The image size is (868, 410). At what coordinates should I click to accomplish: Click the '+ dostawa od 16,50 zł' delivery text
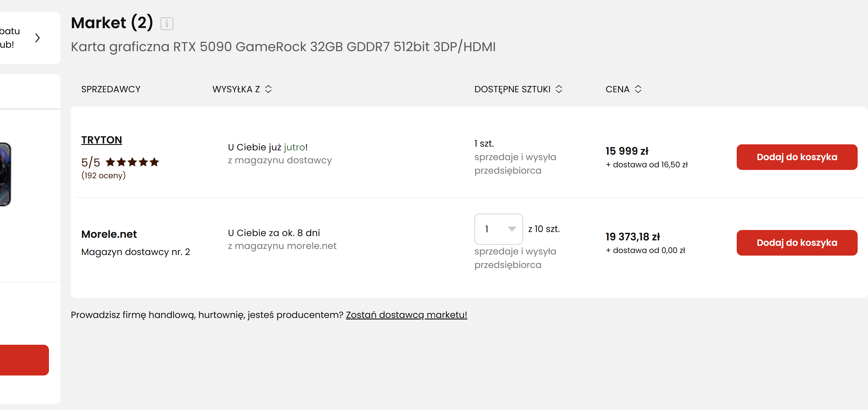[646, 165]
